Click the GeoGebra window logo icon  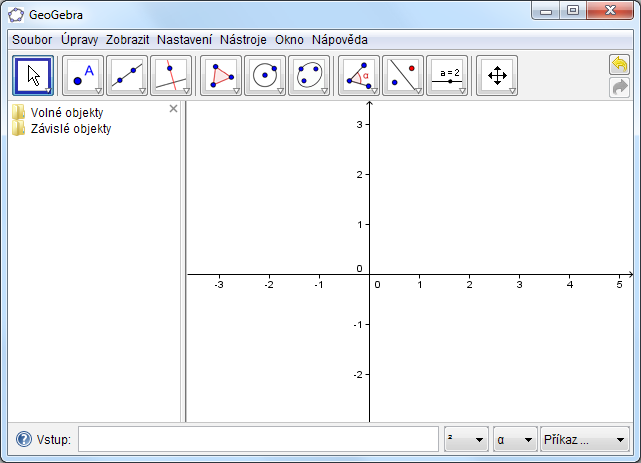(x=16, y=15)
